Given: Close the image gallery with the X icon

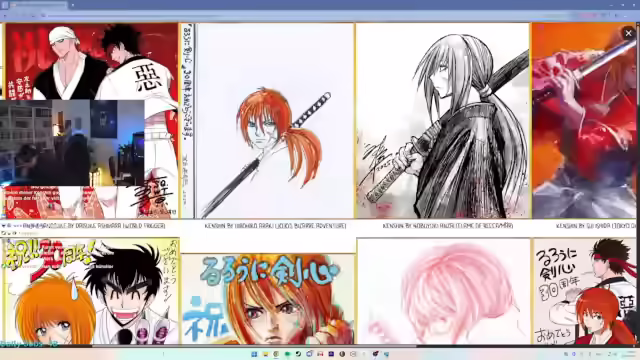Looking at the screenshot, I should tap(628, 33).
